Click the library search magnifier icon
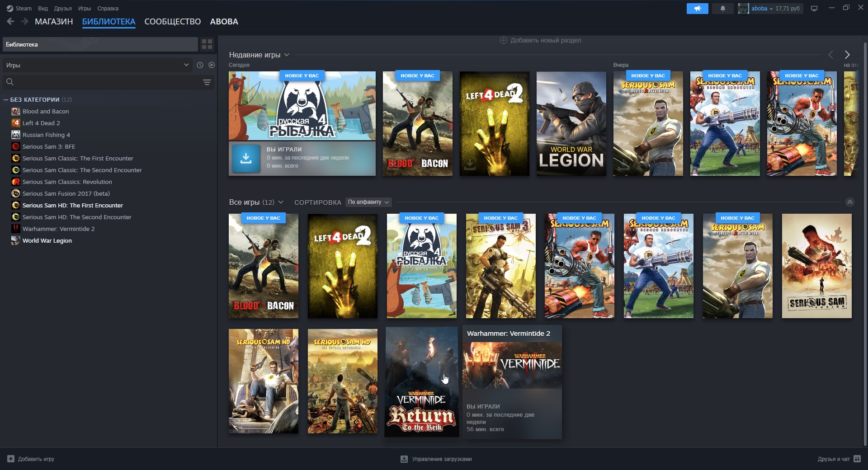The width and height of the screenshot is (868, 470). pyautogui.click(x=10, y=82)
